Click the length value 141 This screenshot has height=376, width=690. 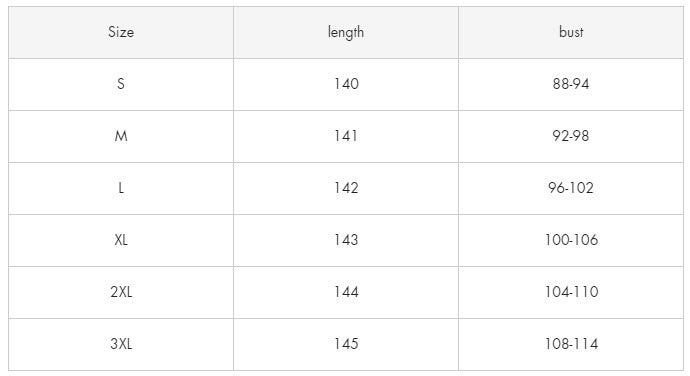tap(346, 136)
